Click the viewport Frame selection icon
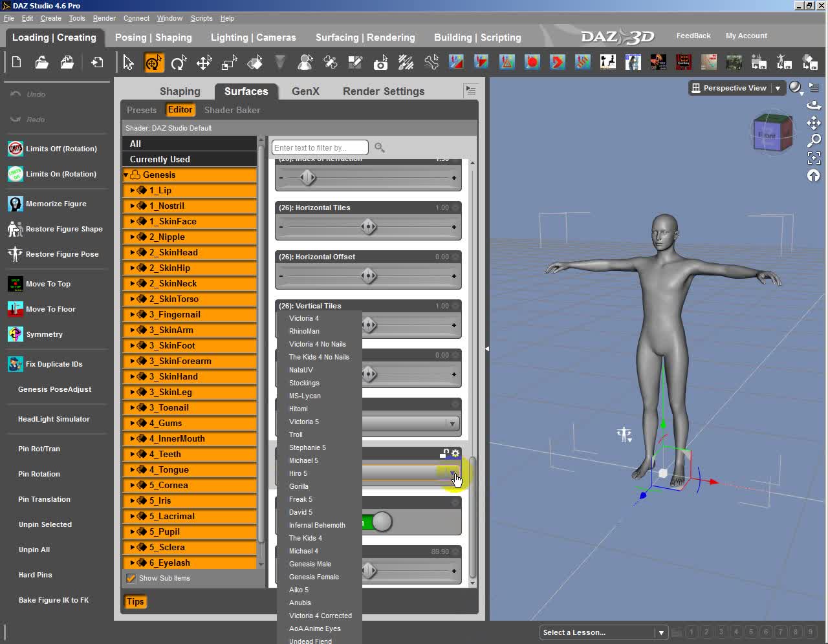The image size is (828, 644). pyautogui.click(x=814, y=158)
